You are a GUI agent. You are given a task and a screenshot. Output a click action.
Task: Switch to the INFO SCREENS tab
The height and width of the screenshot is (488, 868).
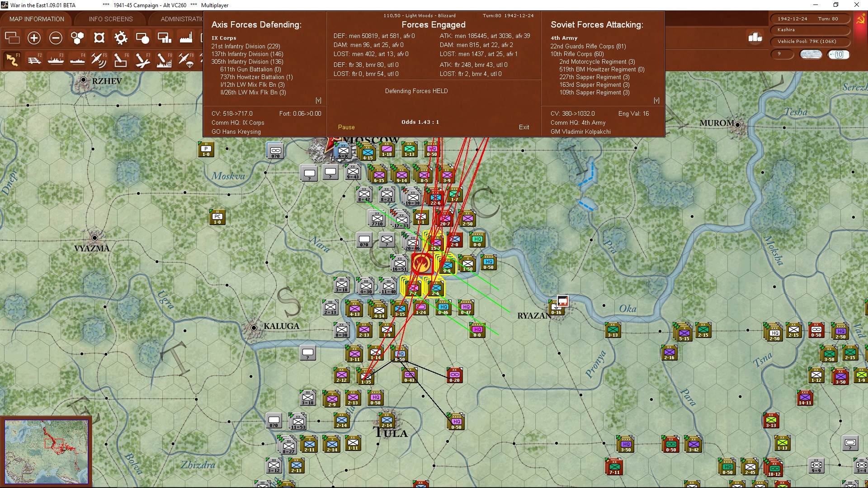click(x=110, y=19)
